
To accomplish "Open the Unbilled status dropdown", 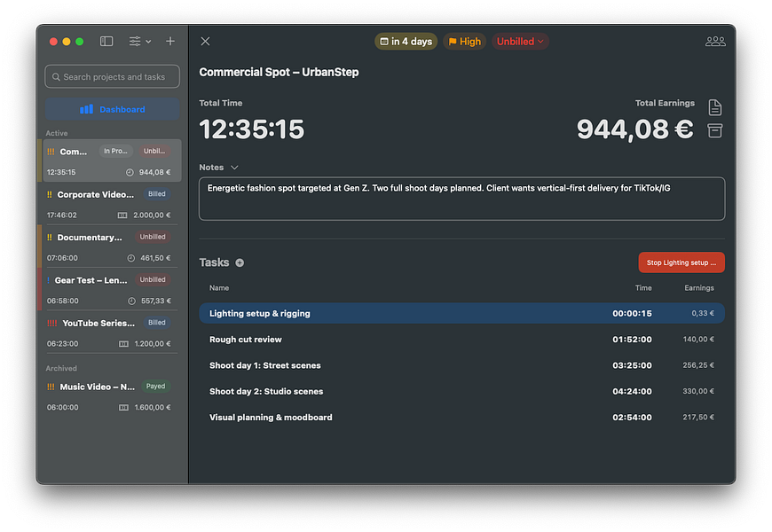I will tap(520, 42).
